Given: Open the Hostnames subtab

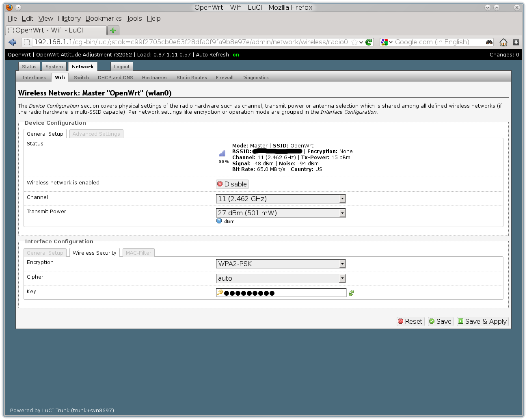Looking at the screenshot, I should (x=155, y=78).
